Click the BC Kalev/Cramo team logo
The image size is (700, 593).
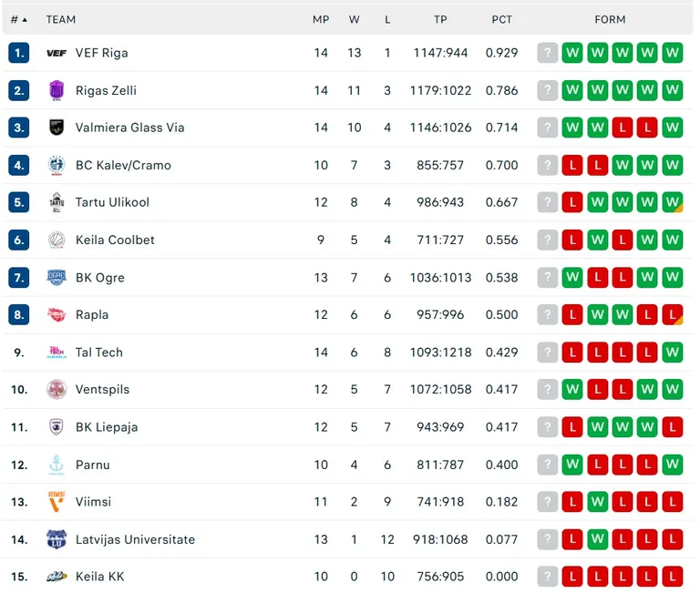click(57, 165)
